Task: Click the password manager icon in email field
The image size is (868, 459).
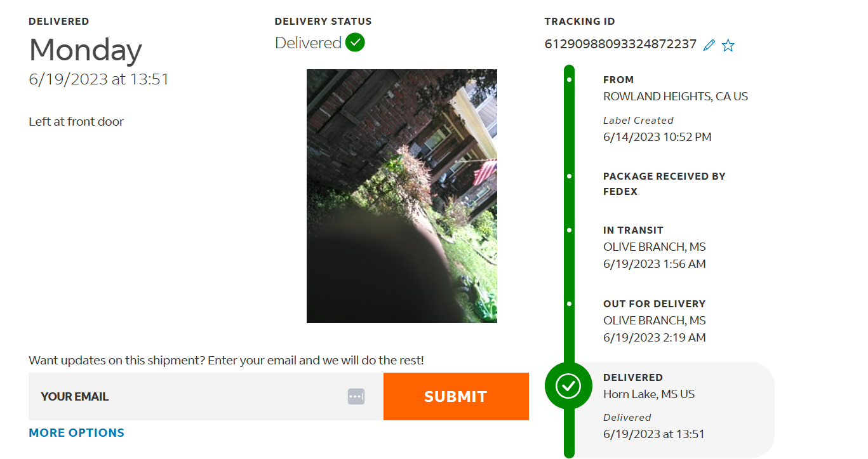Action: (x=356, y=396)
